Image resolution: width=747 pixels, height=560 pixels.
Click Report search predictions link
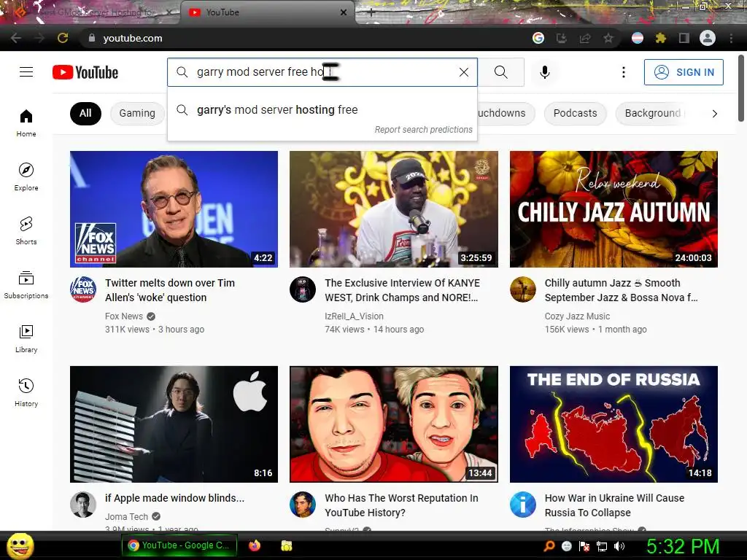423,130
